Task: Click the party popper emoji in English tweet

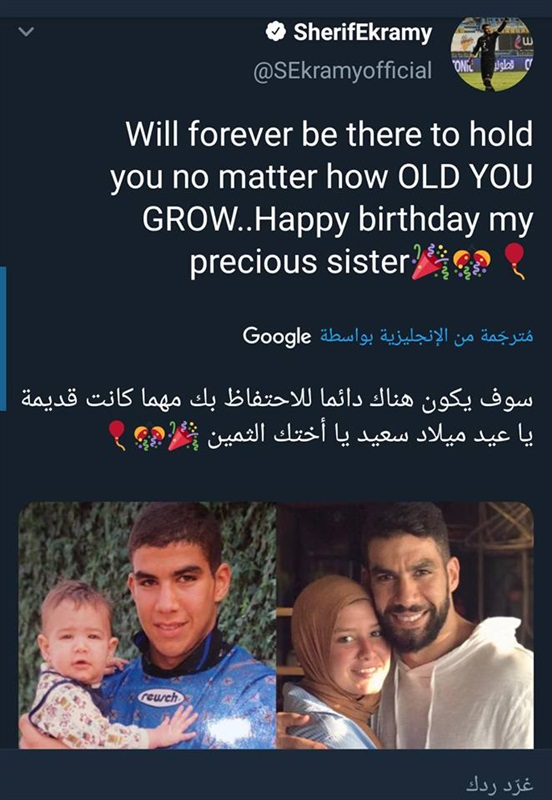Action: 430,262
